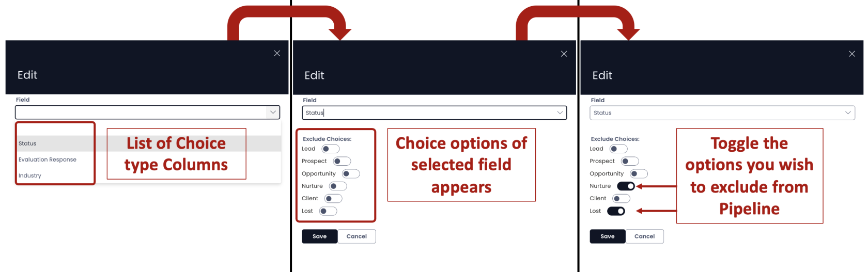Screen dimensions: 868x272
Task: Enable Prospect exclusion in middle panel
Action: (342, 161)
